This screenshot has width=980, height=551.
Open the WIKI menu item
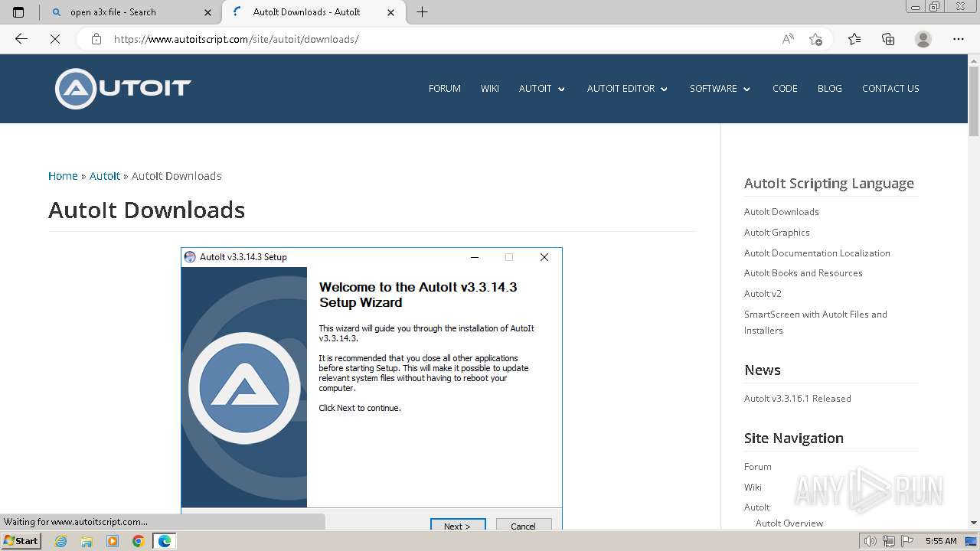(x=490, y=89)
